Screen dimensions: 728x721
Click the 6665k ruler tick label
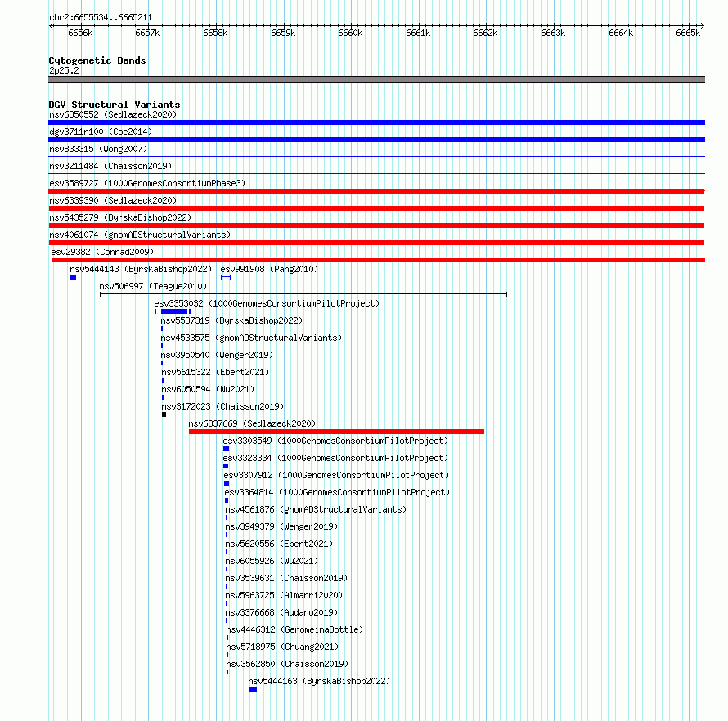tap(688, 33)
